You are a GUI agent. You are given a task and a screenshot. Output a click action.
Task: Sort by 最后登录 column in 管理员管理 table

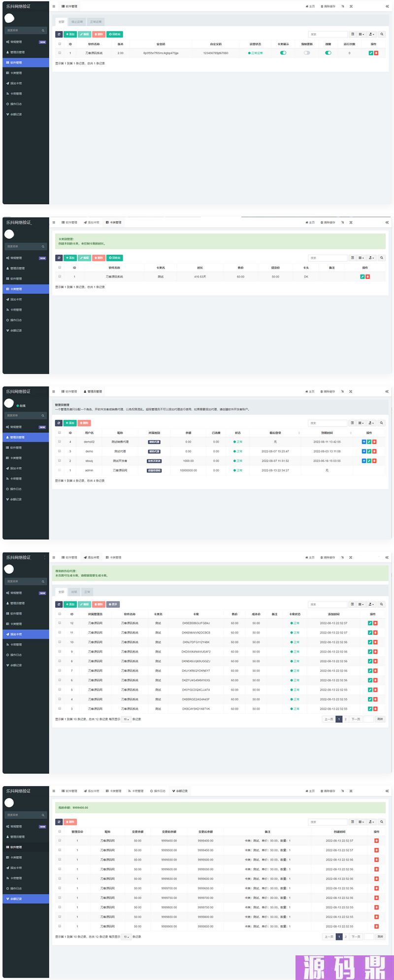[276, 433]
